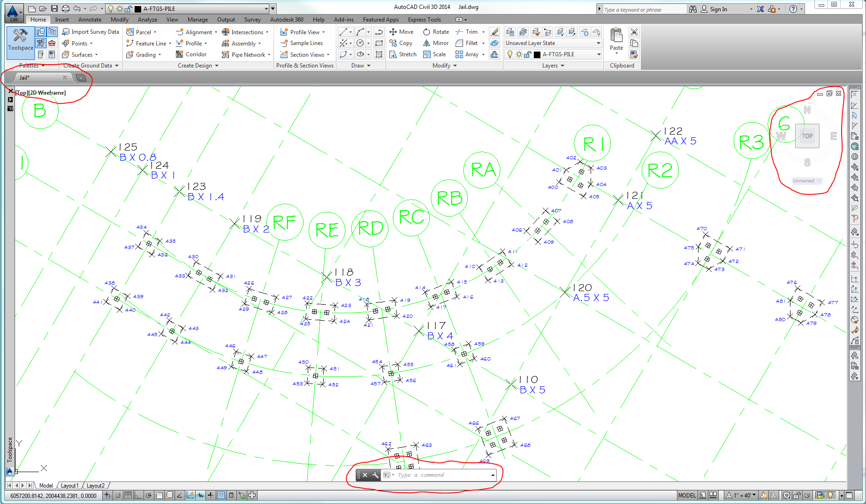Click the Plot print icon
This screenshot has width=866, height=504.
pos(66,8)
